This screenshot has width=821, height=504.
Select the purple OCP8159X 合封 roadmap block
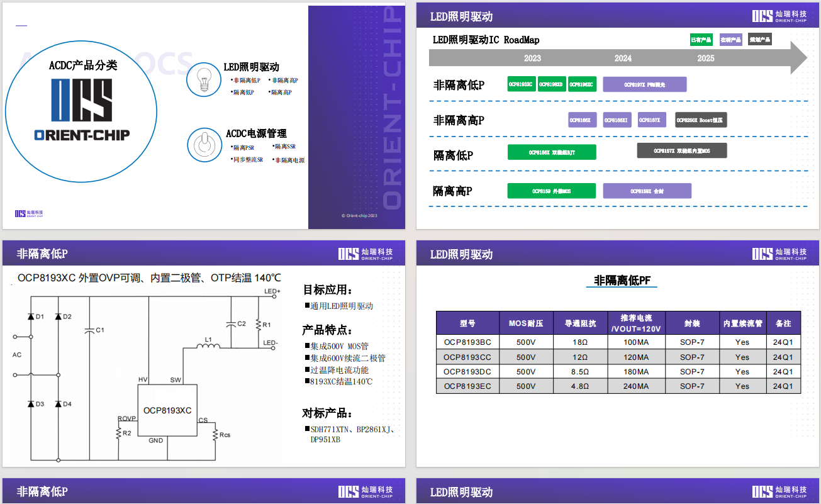point(647,191)
